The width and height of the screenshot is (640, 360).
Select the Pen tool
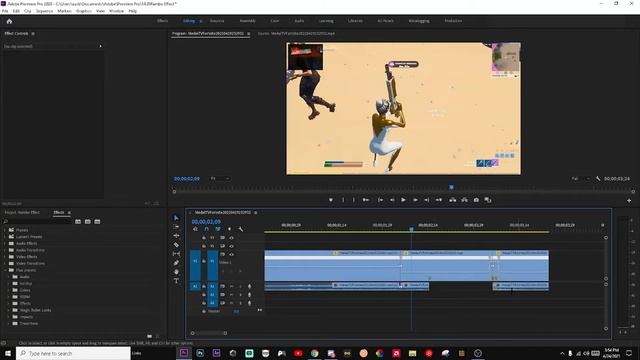point(176,263)
